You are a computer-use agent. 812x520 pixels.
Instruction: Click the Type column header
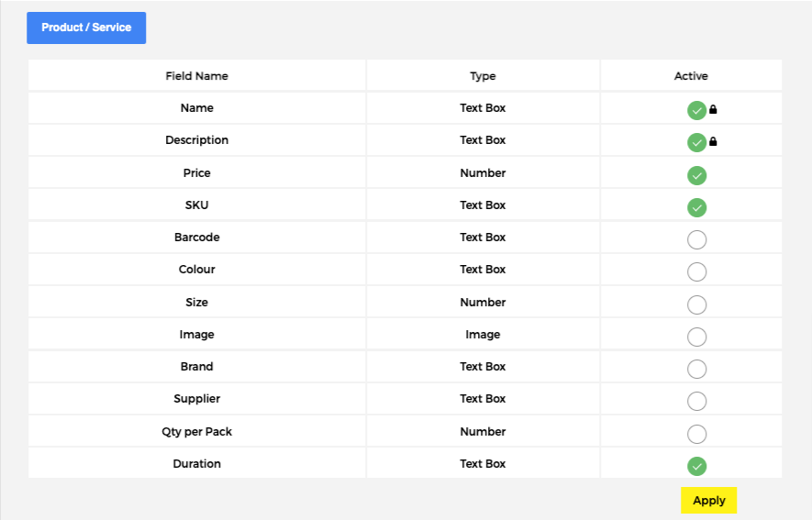tap(483, 76)
